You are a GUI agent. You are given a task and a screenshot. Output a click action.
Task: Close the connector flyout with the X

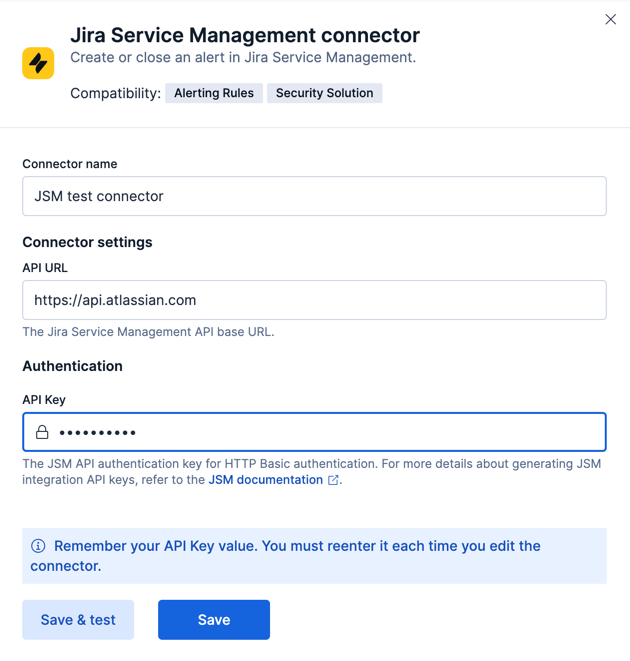click(610, 19)
